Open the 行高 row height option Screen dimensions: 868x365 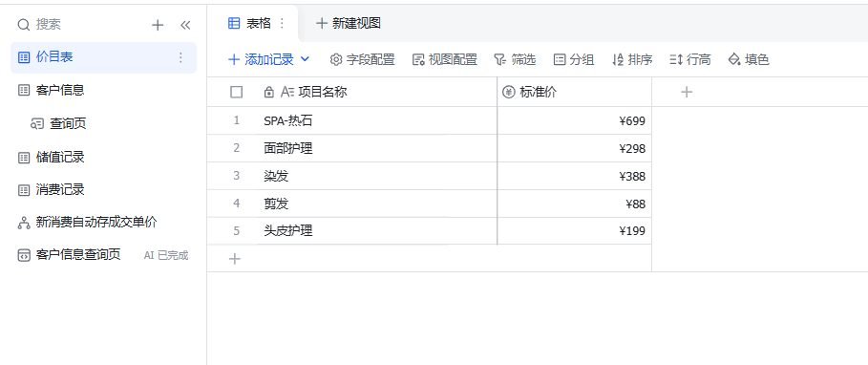point(690,60)
